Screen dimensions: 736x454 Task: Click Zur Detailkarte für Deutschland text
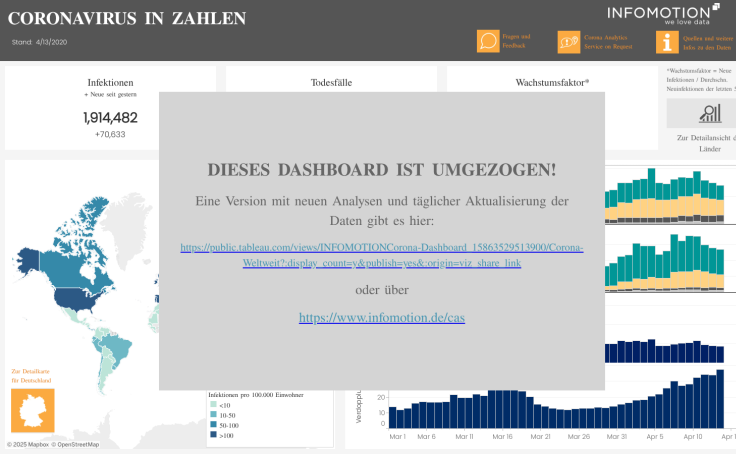point(31,376)
